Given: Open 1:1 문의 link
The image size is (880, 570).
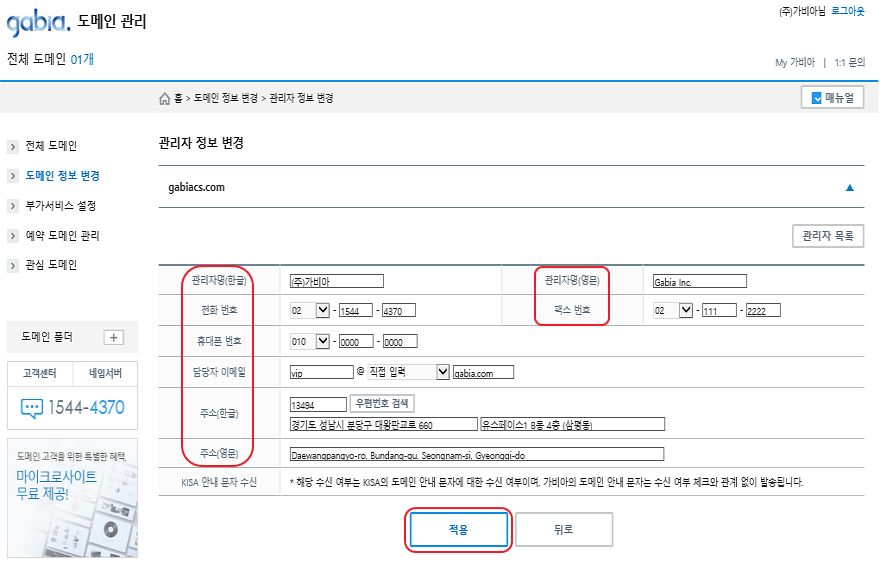Looking at the screenshot, I should (x=850, y=62).
